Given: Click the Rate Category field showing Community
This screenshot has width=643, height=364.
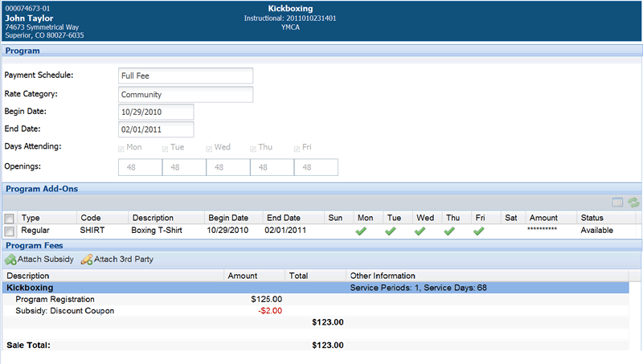Looking at the screenshot, I should click(x=186, y=94).
